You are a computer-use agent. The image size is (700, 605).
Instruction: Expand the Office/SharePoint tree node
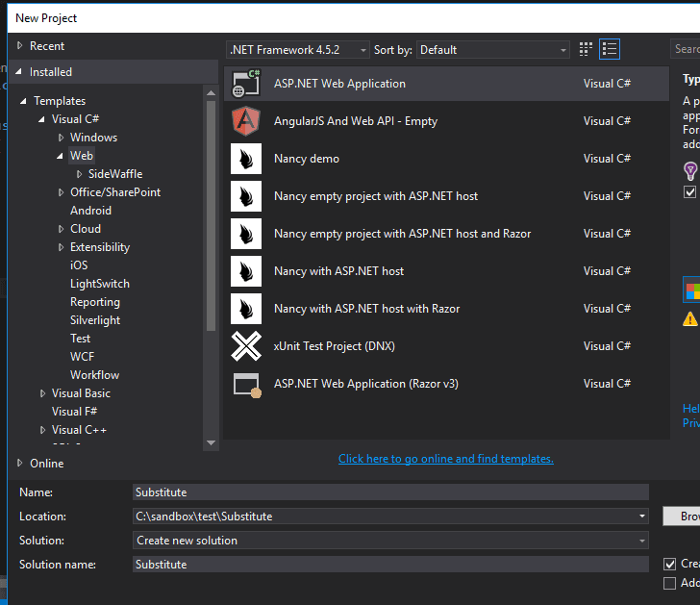(x=61, y=192)
